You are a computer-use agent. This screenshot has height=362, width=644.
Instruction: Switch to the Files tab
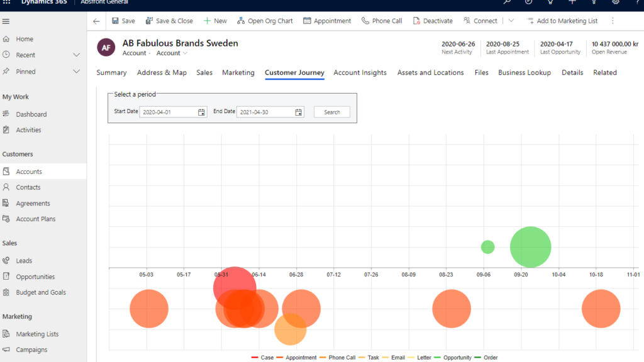[x=481, y=73]
